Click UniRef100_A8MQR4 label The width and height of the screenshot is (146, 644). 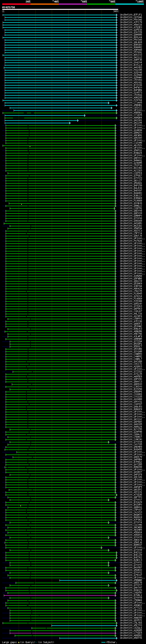click(131, 118)
